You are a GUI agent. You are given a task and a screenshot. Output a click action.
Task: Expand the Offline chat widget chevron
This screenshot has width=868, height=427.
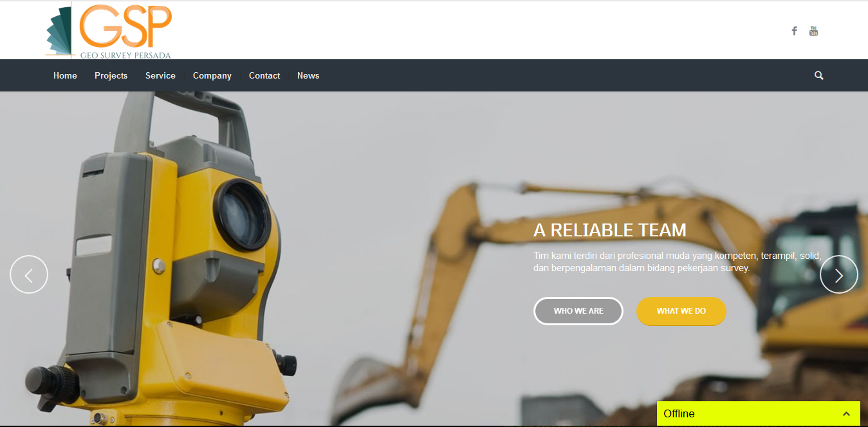tap(847, 413)
